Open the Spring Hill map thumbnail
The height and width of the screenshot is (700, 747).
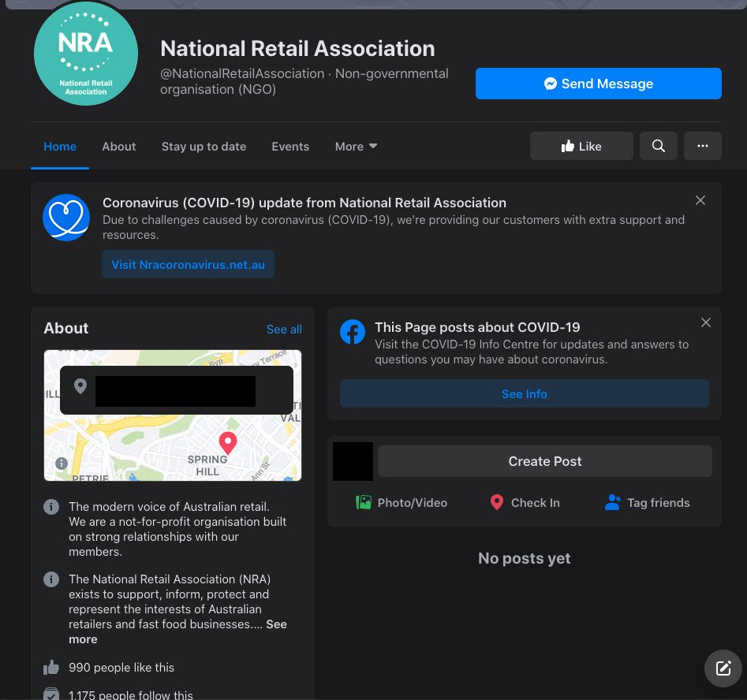tap(173, 415)
